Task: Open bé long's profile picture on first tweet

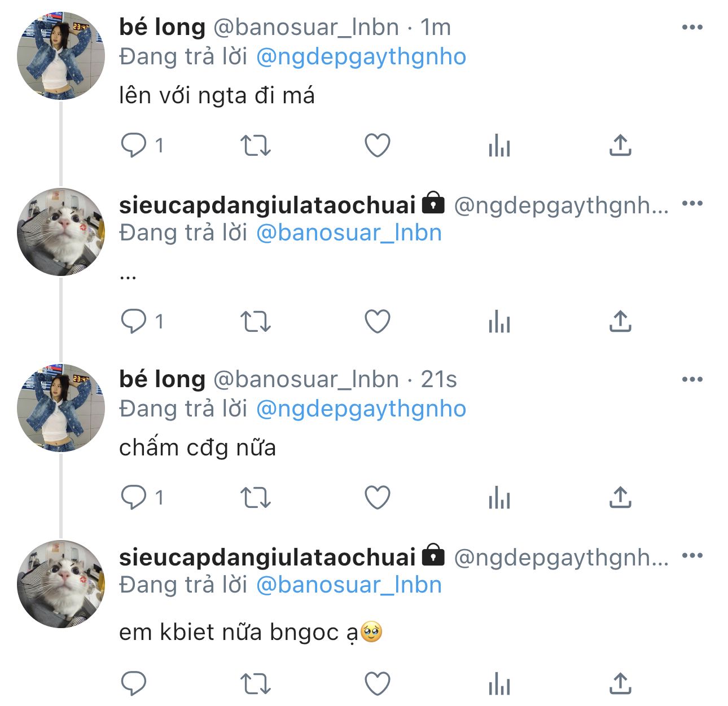Action: coord(60,56)
